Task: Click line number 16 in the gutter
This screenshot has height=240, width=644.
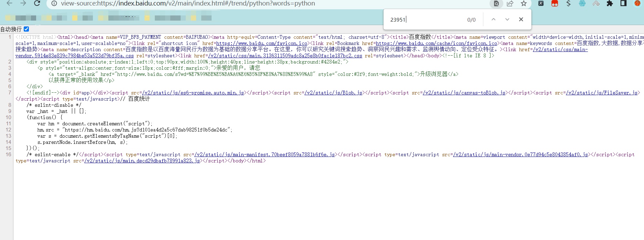Action: click(x=8, y=155)
